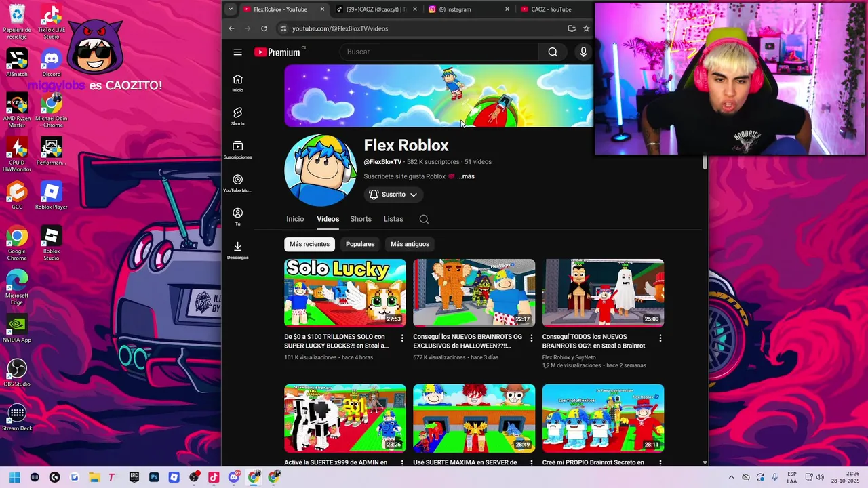View site information icon in the address bar
The width and height of the screenshot is (868, 488).
coord(283,28)
